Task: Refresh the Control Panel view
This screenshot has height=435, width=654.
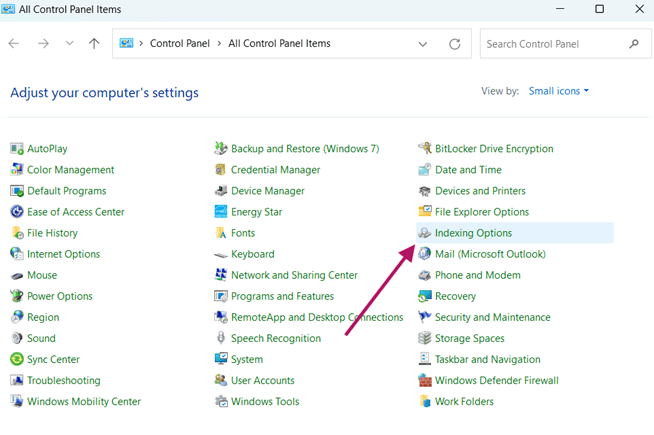Action: click(455, 44)
